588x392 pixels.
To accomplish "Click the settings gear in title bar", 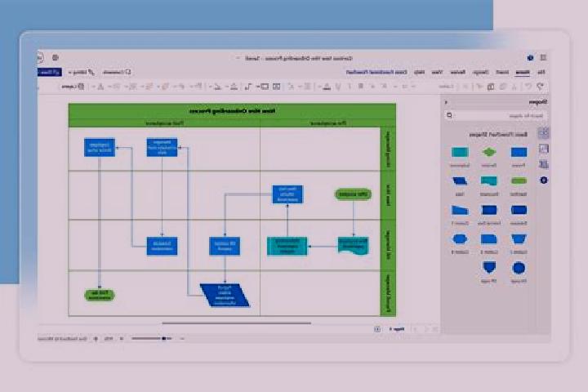I will [56, 57].
